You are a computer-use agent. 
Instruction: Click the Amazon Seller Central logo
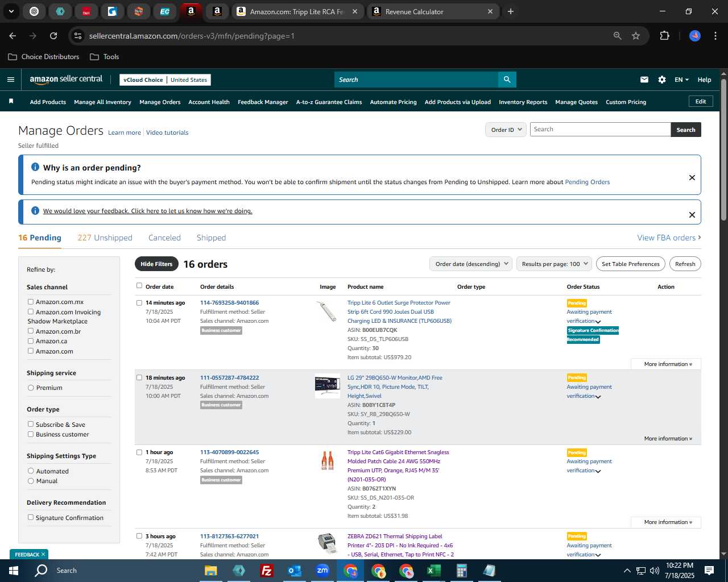(x=66, y=80)
